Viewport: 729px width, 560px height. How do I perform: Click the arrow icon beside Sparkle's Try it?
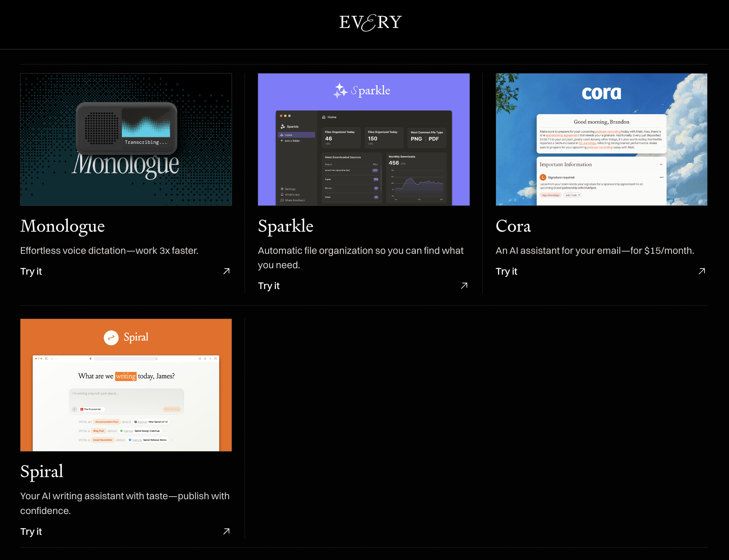point(464,286)
